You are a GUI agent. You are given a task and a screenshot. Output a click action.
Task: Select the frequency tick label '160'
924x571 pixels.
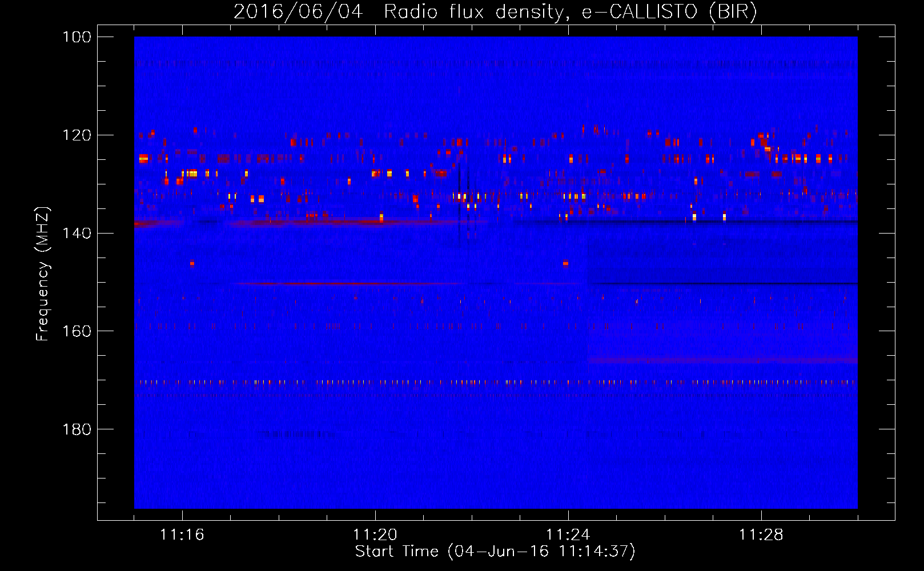click(77, 331)
